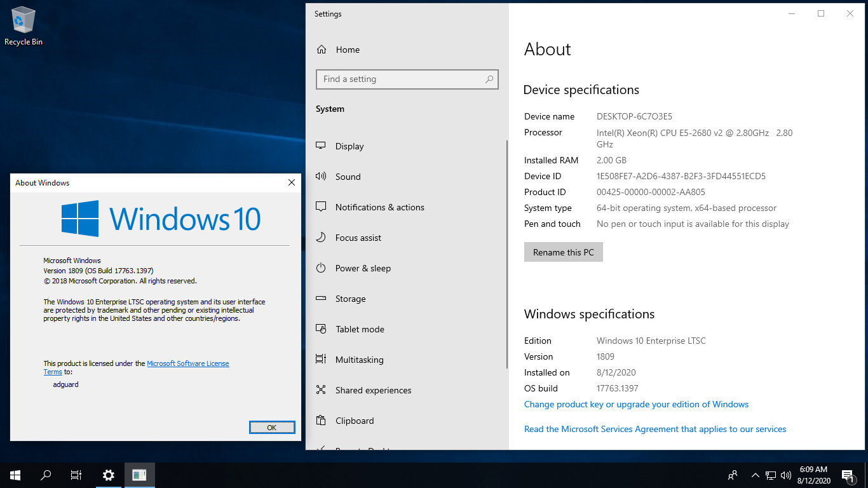Click the Settings sidebar scrollbar
This screenshot has width=868, height=488.
tap(506, 254)
